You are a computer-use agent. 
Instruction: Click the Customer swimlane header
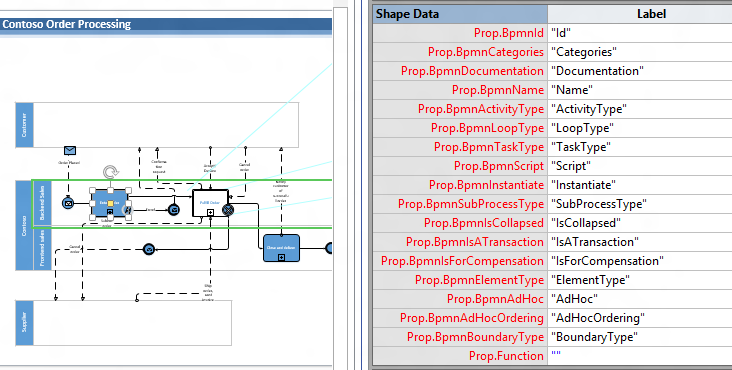click(24, 125)
